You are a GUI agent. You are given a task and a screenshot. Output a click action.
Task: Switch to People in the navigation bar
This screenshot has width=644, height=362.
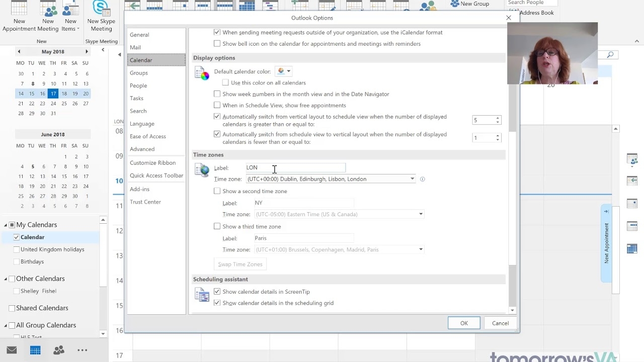(59, 350)
